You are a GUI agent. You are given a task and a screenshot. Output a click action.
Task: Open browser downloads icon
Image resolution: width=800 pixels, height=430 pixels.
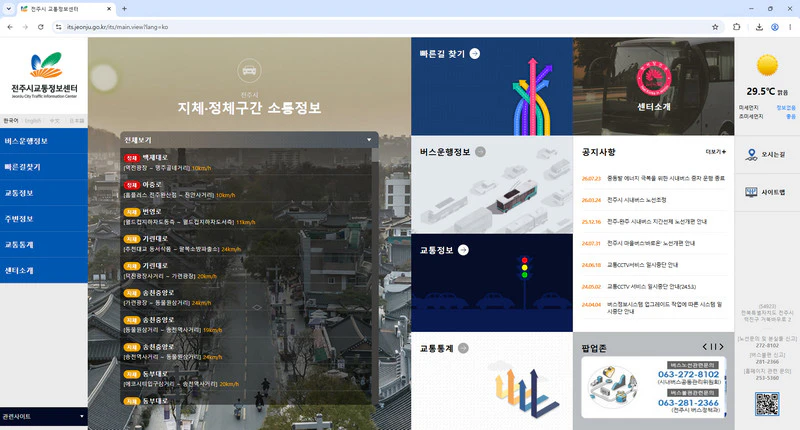pos(759,27)
